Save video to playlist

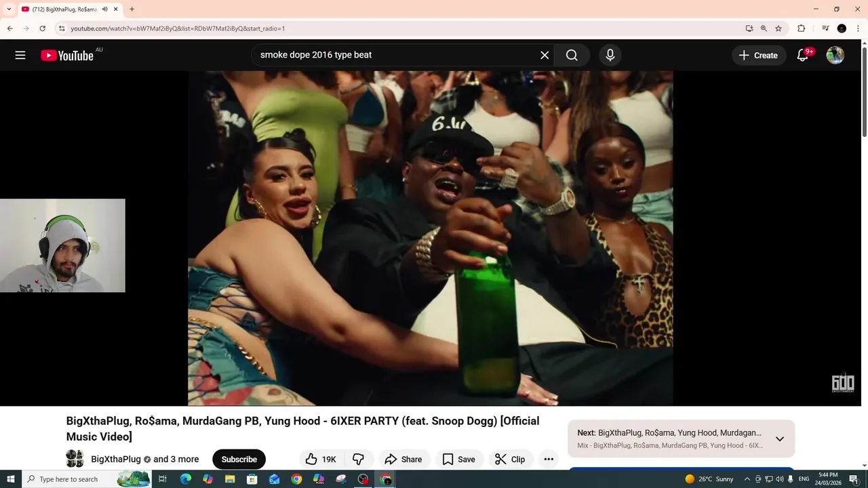click(x=459, y=459)
